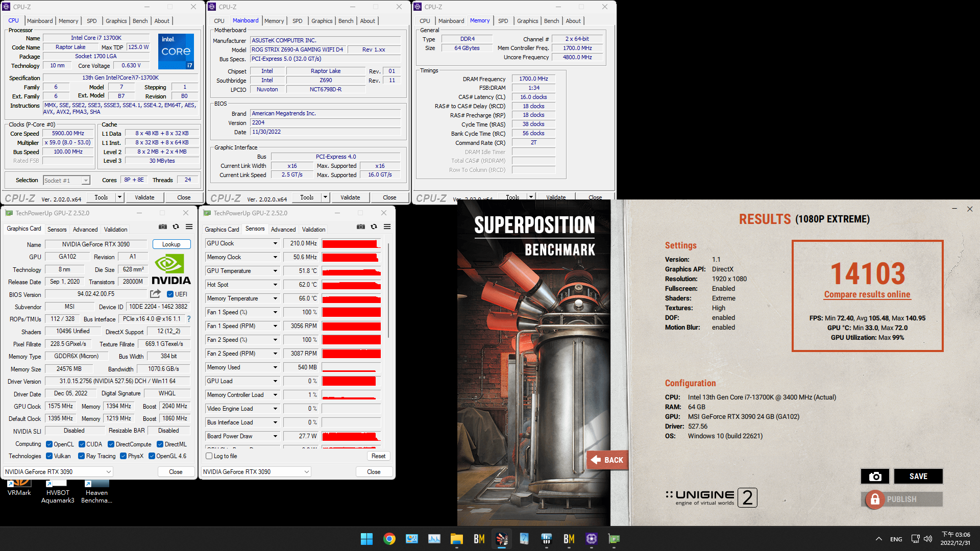Image resolution: width=980 pixels, height=551 pixels.
Task: Show hidden system tray icons
Action: click(x=878, y=539)
